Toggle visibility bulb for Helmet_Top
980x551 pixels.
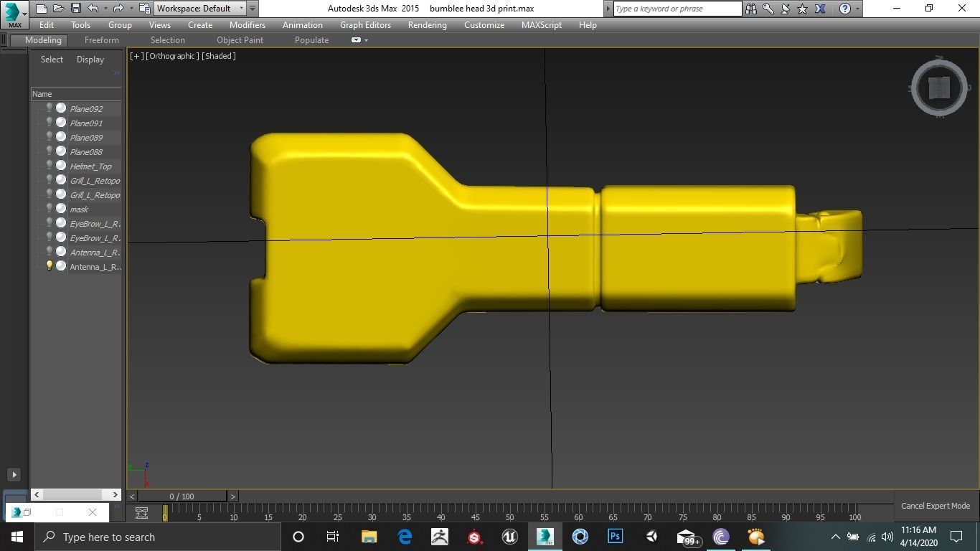click(x=50, y=166)
